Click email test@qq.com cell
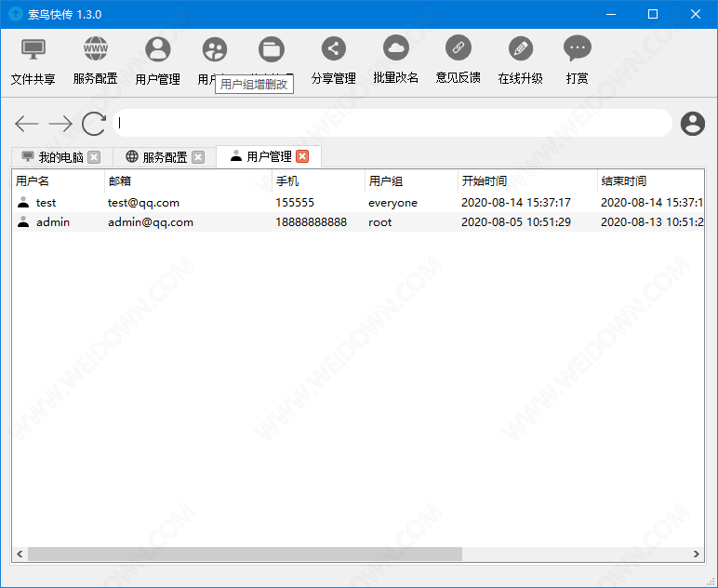Screen dimensions: 718x588 click(143, 203)
